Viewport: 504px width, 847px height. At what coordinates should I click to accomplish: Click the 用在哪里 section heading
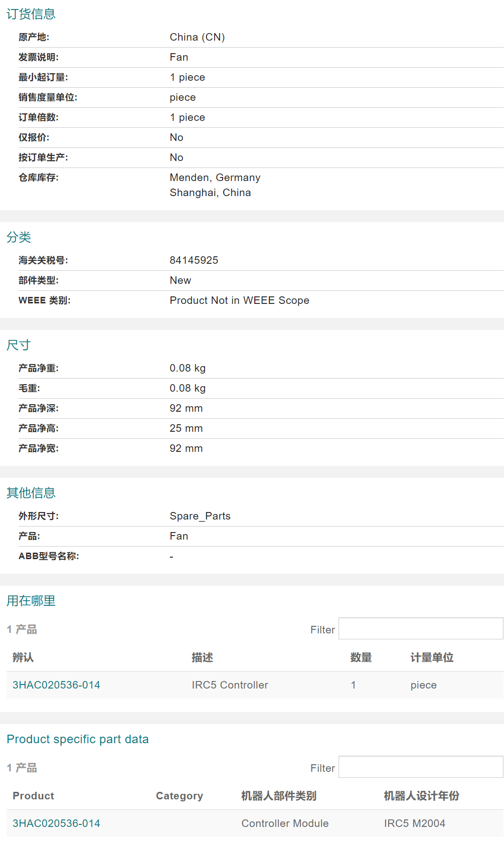[31, 601]
